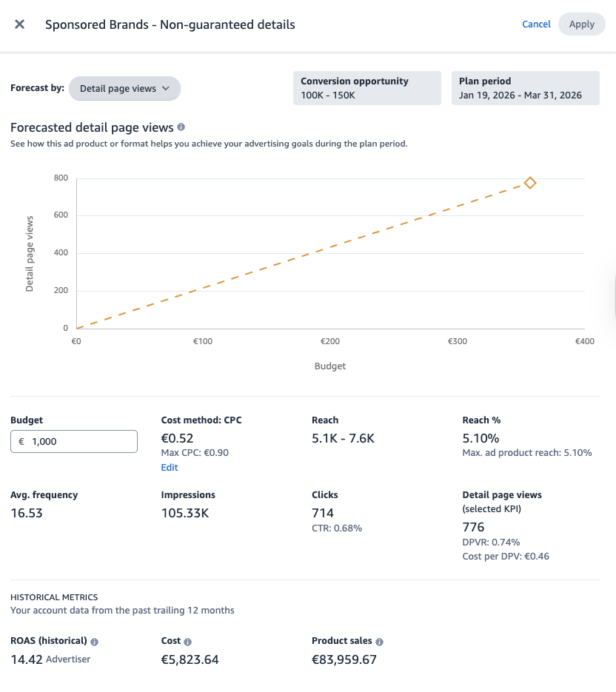Click the info icon beside Cost

tap(189, 640)
